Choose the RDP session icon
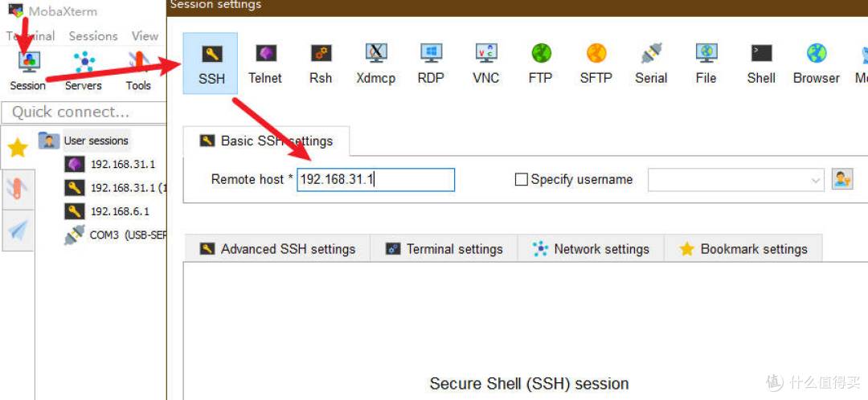This screenshot has width=868, height=400. [431, 63]
